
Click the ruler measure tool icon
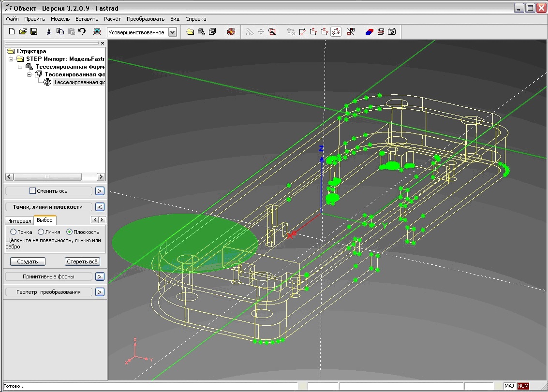pos(250,32)
